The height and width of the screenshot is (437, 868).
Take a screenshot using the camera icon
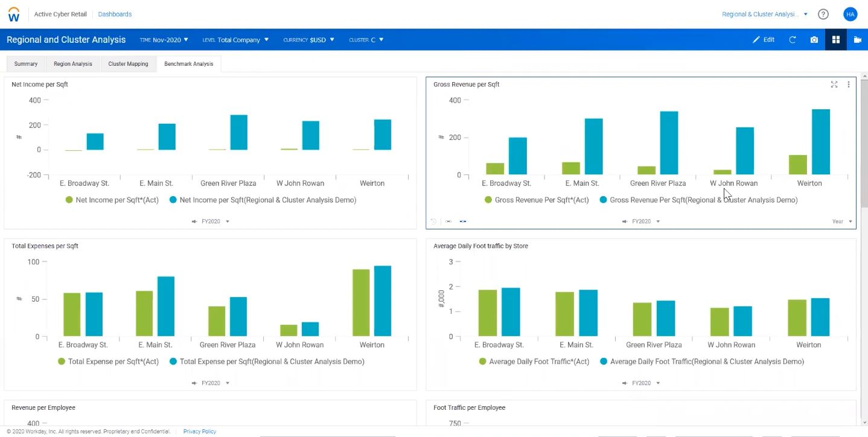814,39
